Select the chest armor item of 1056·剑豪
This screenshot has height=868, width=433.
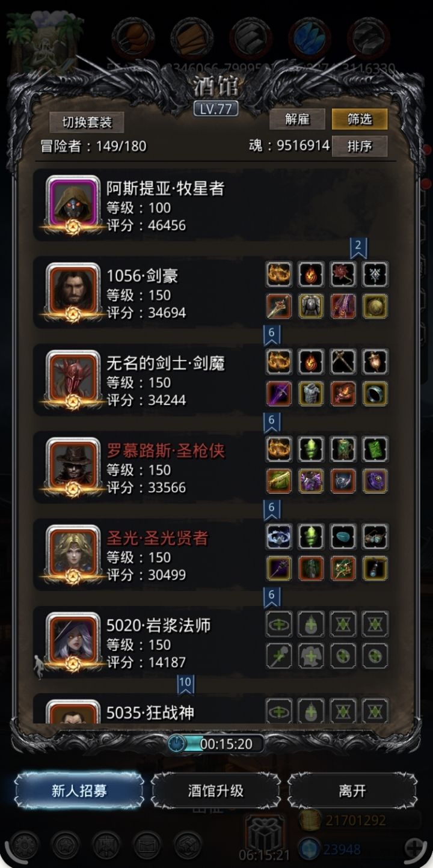click(311, 306)
